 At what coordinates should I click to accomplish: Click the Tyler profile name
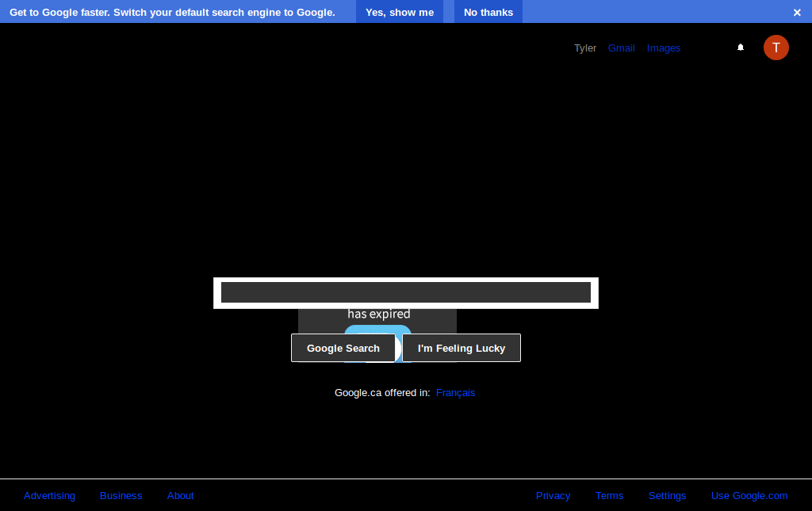[x=585, y=48]
